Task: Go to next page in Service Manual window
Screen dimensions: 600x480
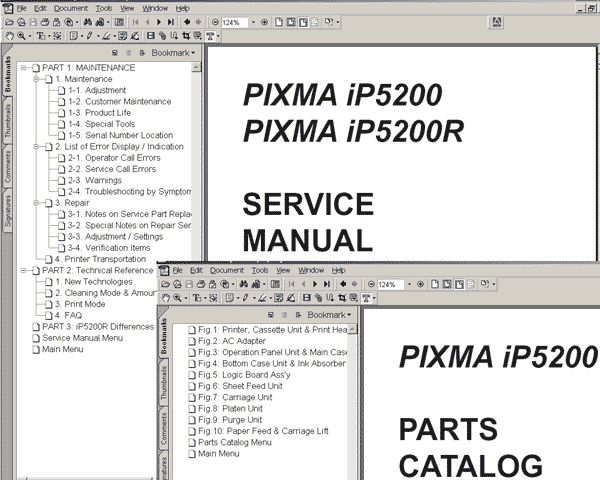Action: (x=159, y=22)
